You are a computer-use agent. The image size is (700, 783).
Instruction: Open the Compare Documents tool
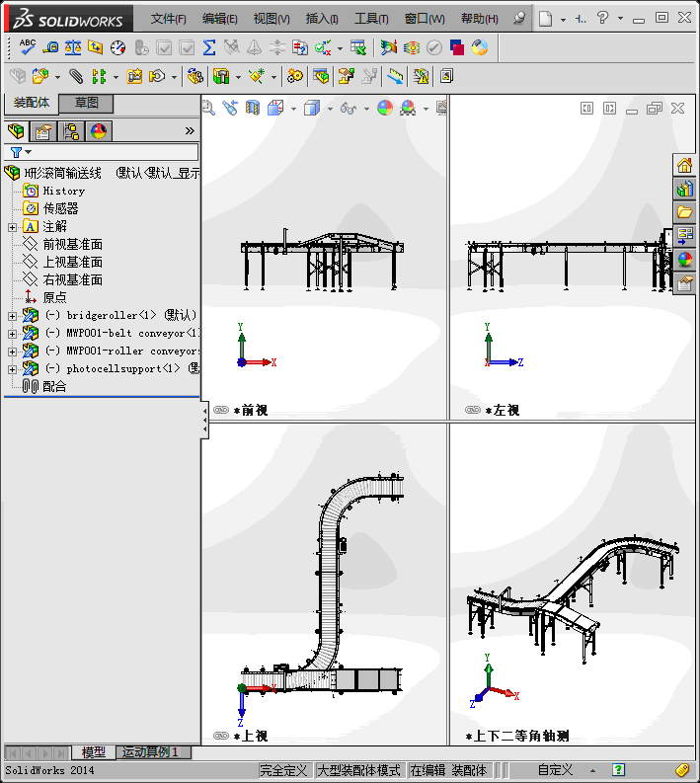tap(299, 47)
